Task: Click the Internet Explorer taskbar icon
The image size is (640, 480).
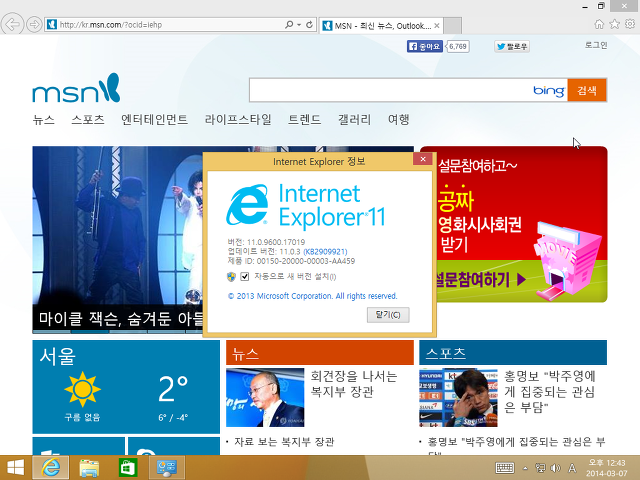Action: pyautogui.click(x=51, y=468)
